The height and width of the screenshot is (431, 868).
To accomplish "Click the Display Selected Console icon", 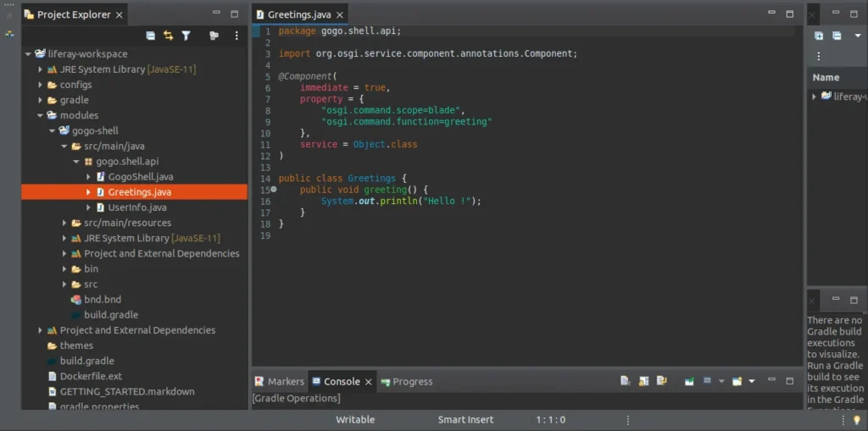I will coord(707,381).
